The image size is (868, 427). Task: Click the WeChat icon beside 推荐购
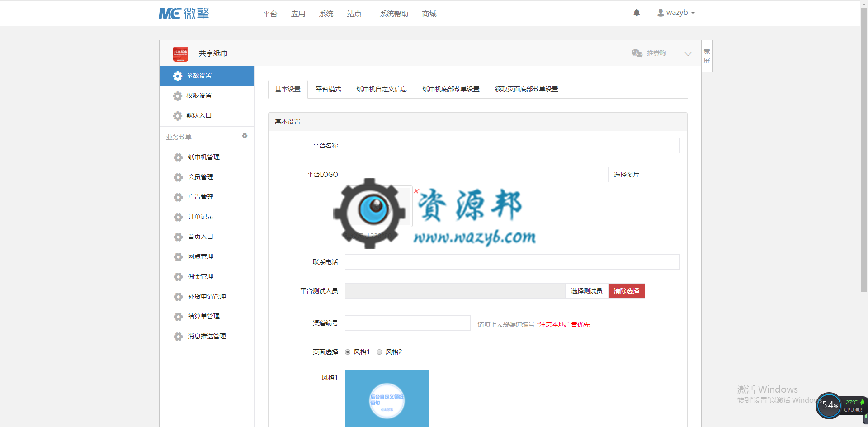pos(637,53)
